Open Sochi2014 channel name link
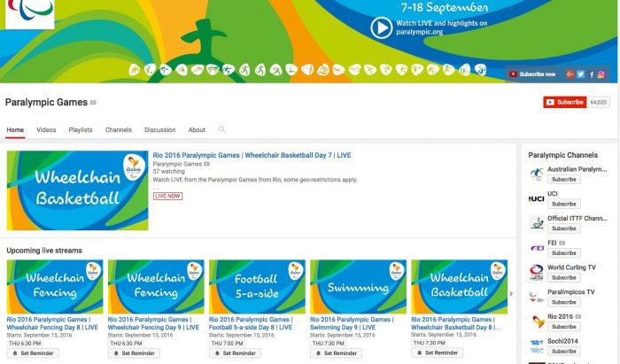The image size is (620, 364). (562, 341)
